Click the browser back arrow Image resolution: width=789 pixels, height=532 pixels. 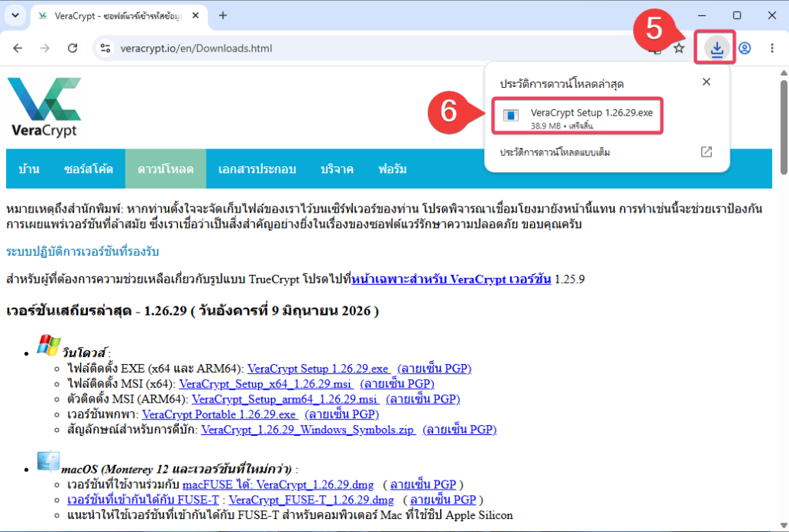coord(18,49)
